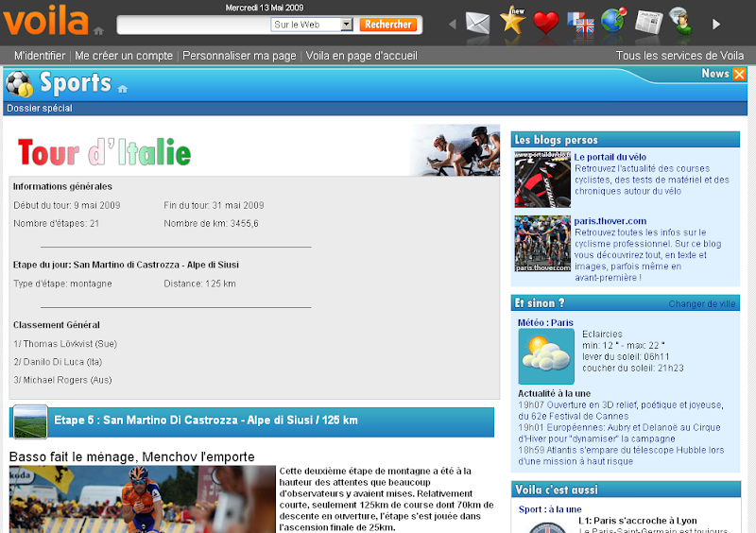Viewport: 756px width, 533px height.
Task: Click Sport : à la une link
Action: (550, 510)
